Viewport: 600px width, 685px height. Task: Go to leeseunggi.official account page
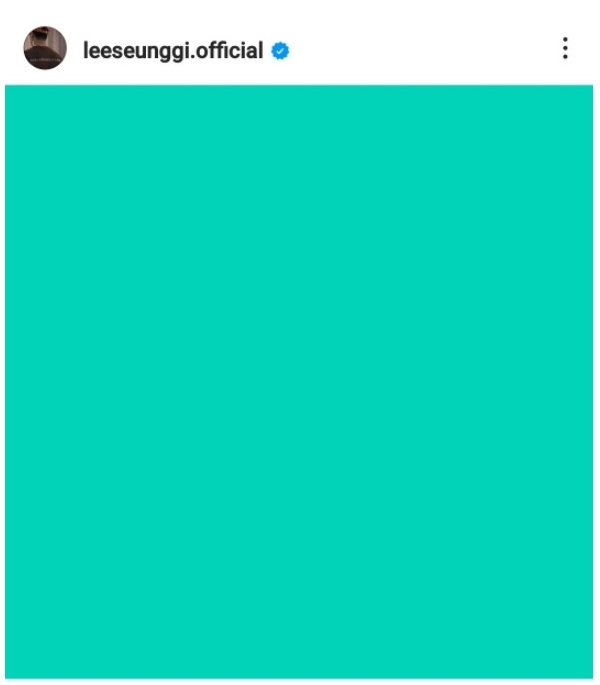pyautogui.click(x=173, y=51)
